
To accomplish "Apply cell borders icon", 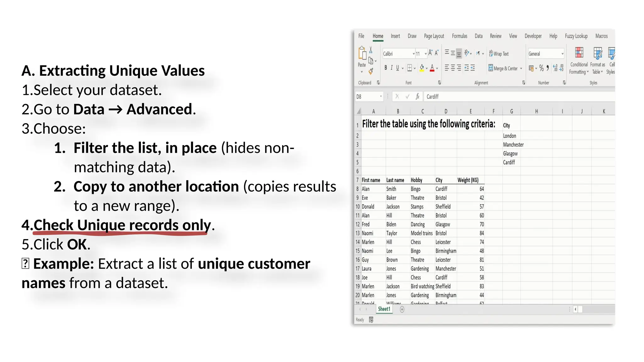I will click(x=409, y=68).
